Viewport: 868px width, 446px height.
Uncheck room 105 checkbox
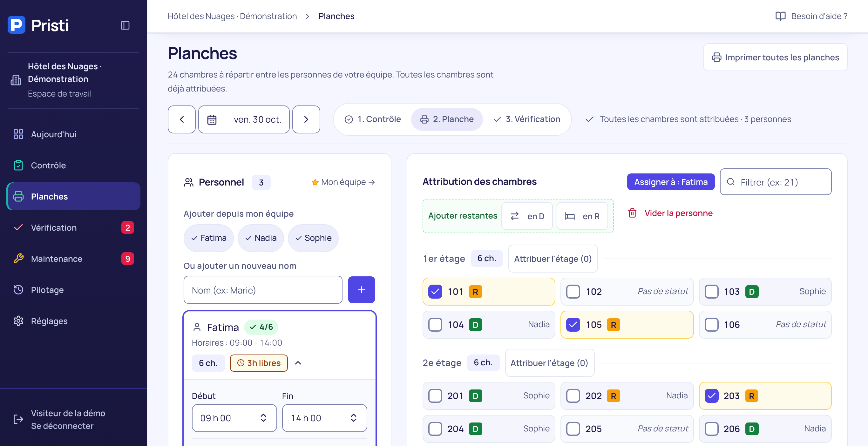point(573,325)
